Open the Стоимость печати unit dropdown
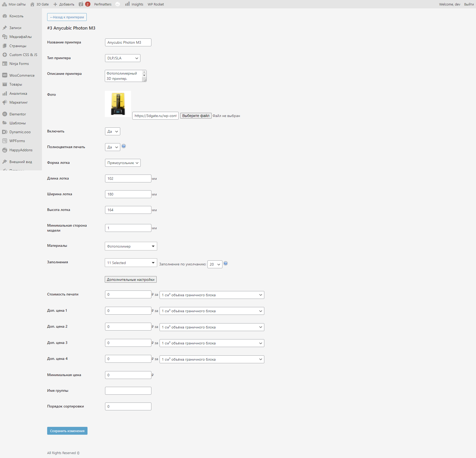The width and height of the screenshot is (476, 458). pyautogui.click(x=212, y=295)
